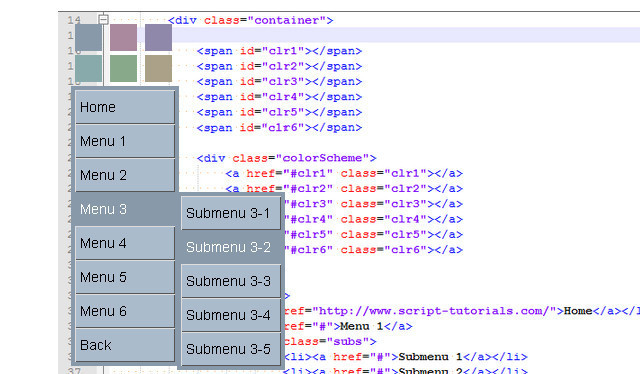Pick the green color swatch
This screenshot has height=374, width=640.
[123, 69]
